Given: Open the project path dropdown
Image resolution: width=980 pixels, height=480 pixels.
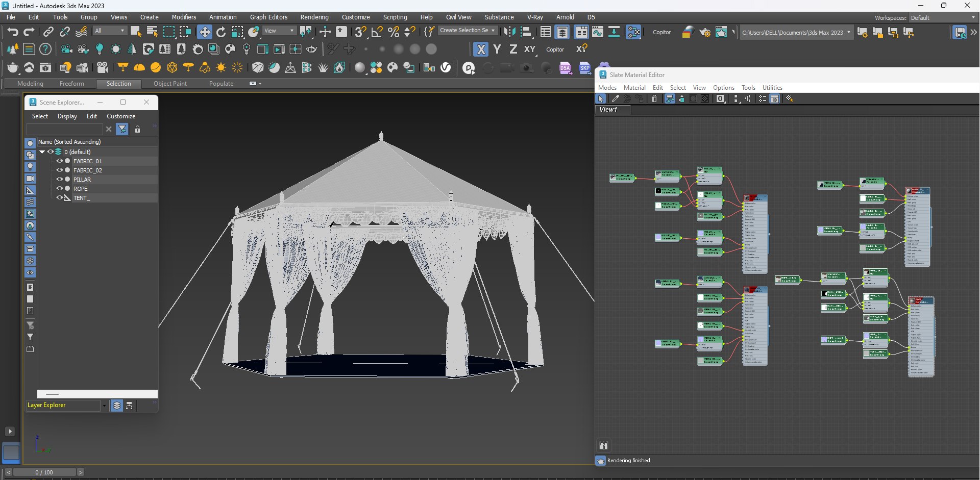Looking at the screenshot, I should (x=796, y=32).
